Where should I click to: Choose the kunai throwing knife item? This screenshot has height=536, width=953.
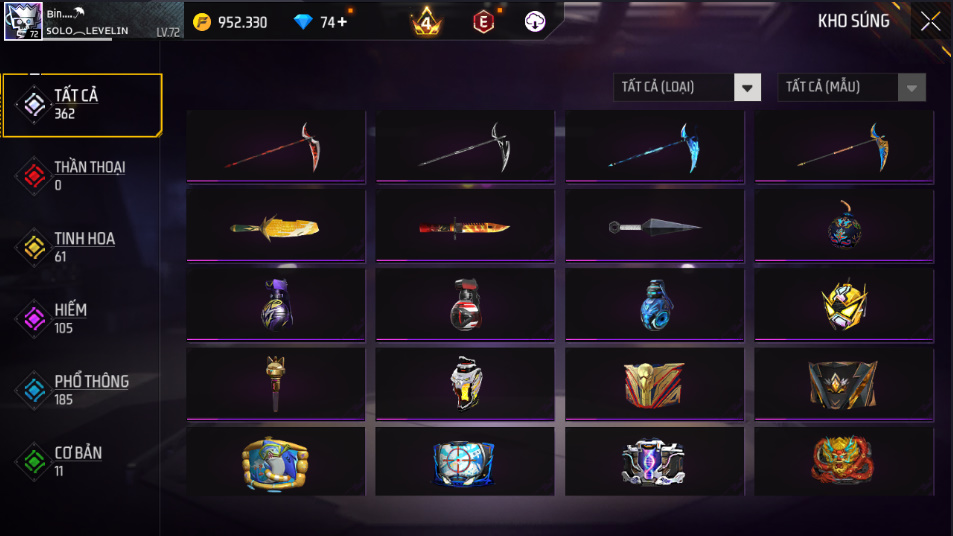pos(655,225)
